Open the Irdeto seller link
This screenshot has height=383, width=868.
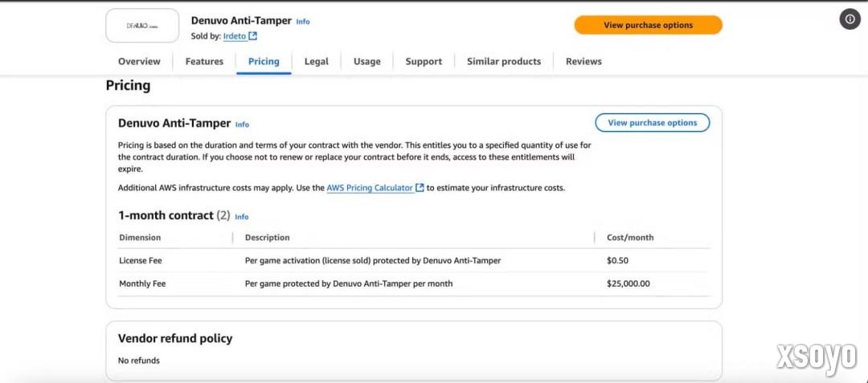click(x=234, y=36)
